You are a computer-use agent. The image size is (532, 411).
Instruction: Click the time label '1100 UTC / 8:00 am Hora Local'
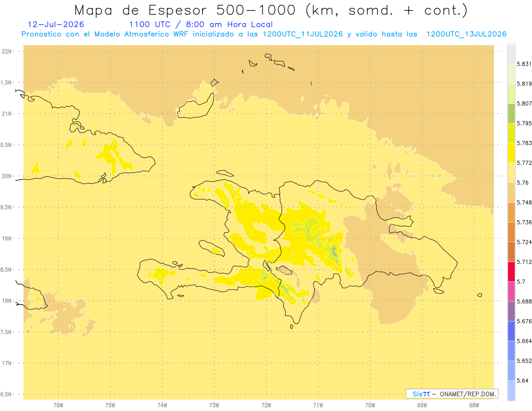point(201,25)
